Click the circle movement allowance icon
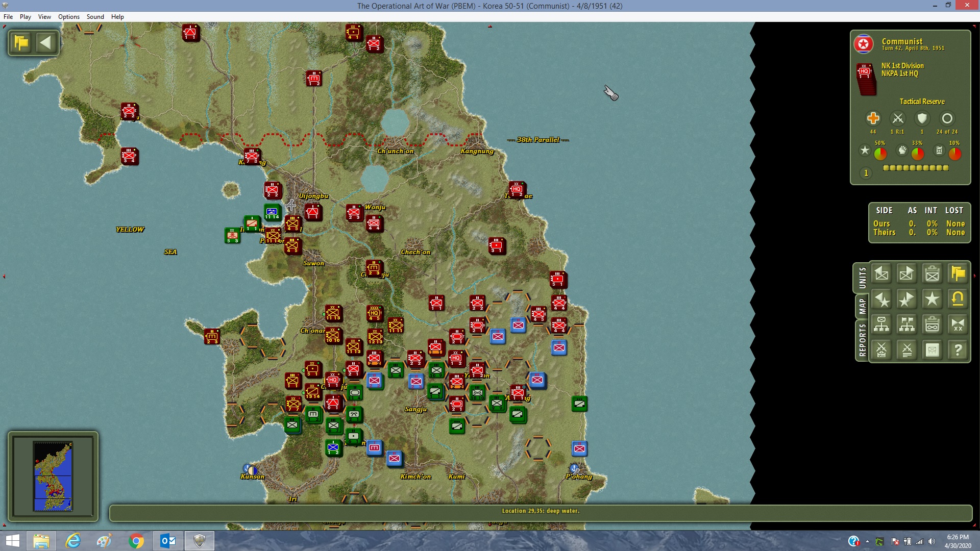 point(947,118)
